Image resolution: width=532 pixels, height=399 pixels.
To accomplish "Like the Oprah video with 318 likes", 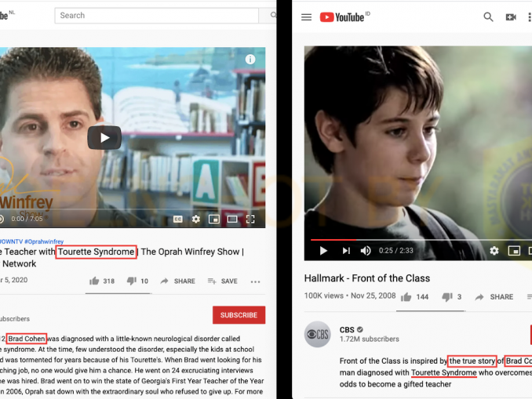I will (102, 281).
